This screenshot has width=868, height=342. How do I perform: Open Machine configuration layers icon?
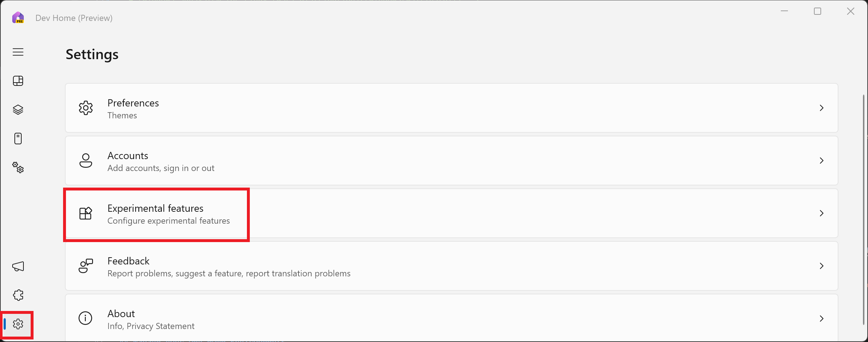point(18,110)
